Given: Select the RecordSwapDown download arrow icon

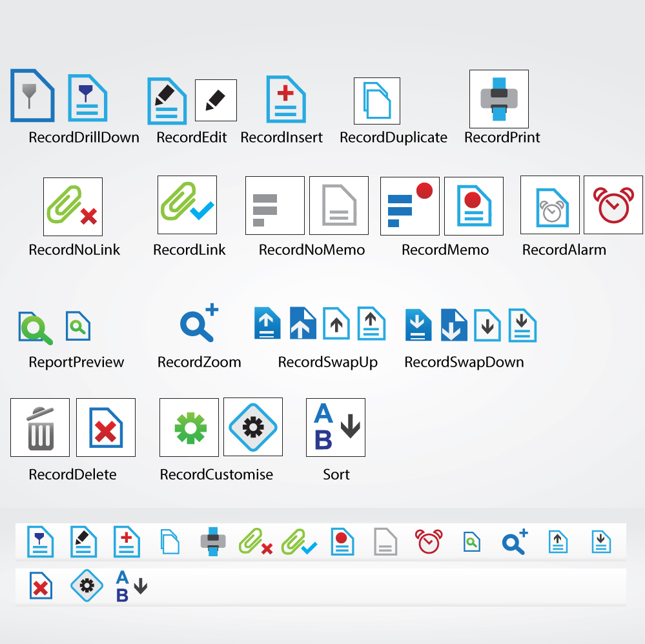Looking at the screenshot, I should pos(418,326).
